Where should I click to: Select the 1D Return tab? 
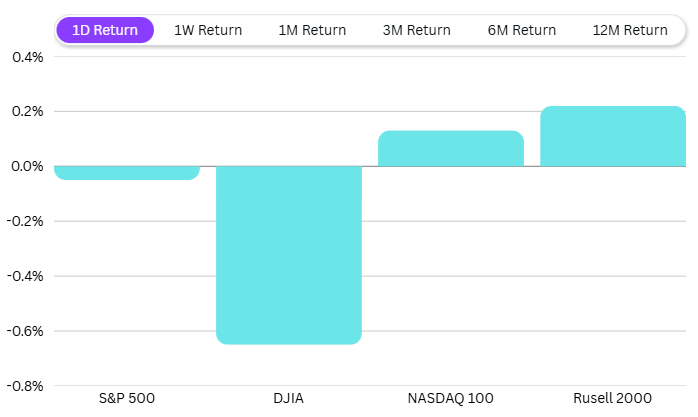point(105,30)
